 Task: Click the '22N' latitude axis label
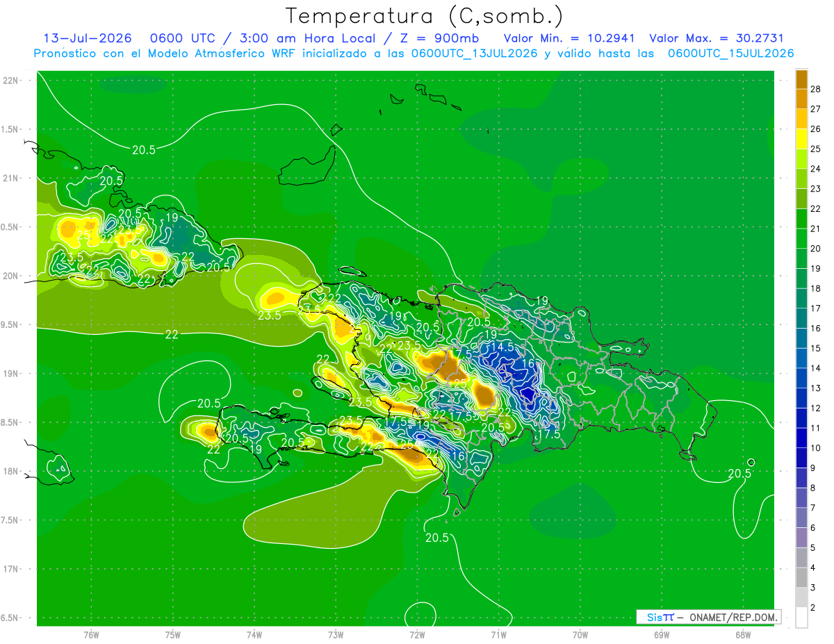(x=12, y=81)
